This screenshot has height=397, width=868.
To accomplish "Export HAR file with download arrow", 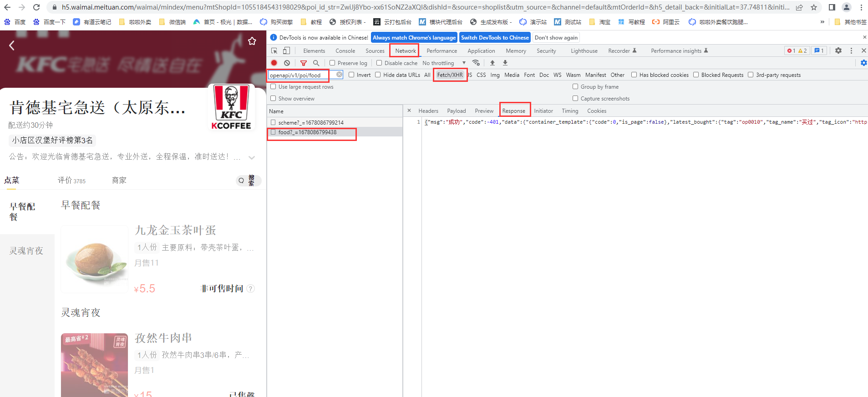I will pos(505,63).
